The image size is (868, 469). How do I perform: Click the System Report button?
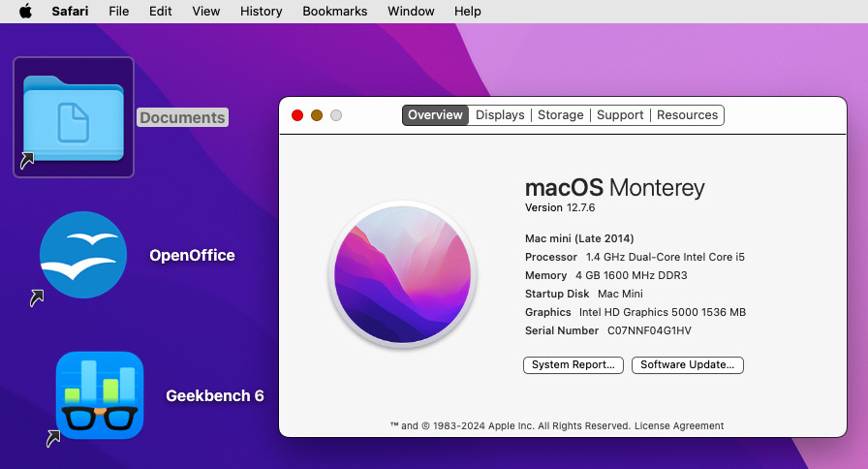573,365
